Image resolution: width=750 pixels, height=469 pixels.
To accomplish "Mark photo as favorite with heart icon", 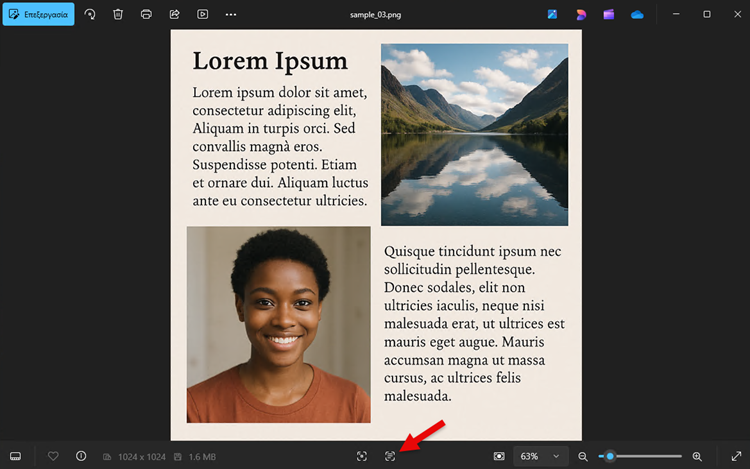I will pyautogui.click(x=53, y=456).
